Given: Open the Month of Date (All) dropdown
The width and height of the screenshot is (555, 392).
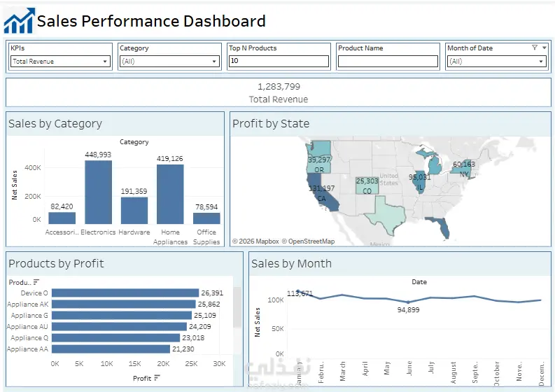Looking at the screenshot, I should click(497, 62).
